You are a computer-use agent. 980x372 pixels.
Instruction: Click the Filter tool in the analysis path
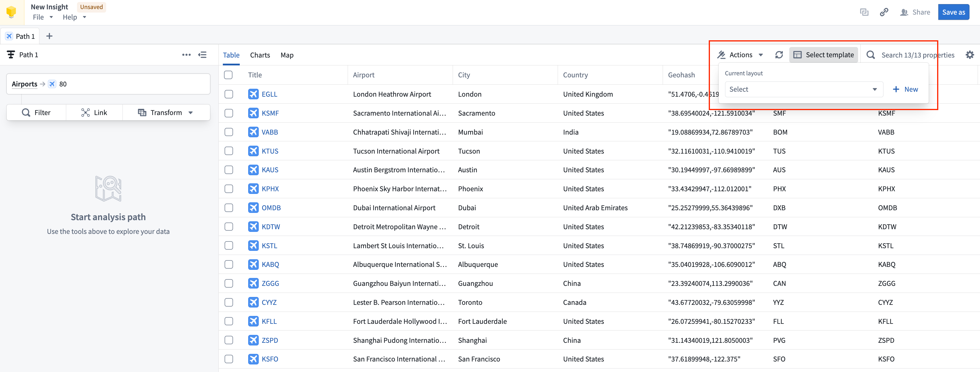(36, 112)
